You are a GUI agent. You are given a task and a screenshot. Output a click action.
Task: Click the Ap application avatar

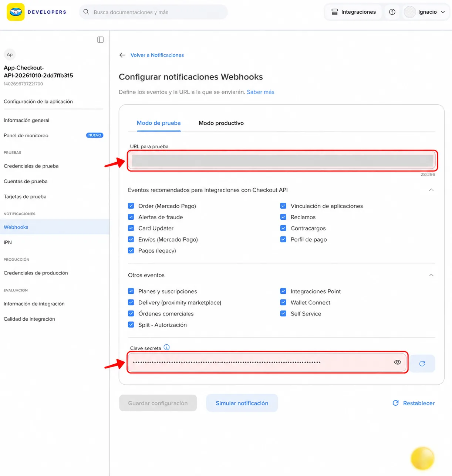point(10,54)
